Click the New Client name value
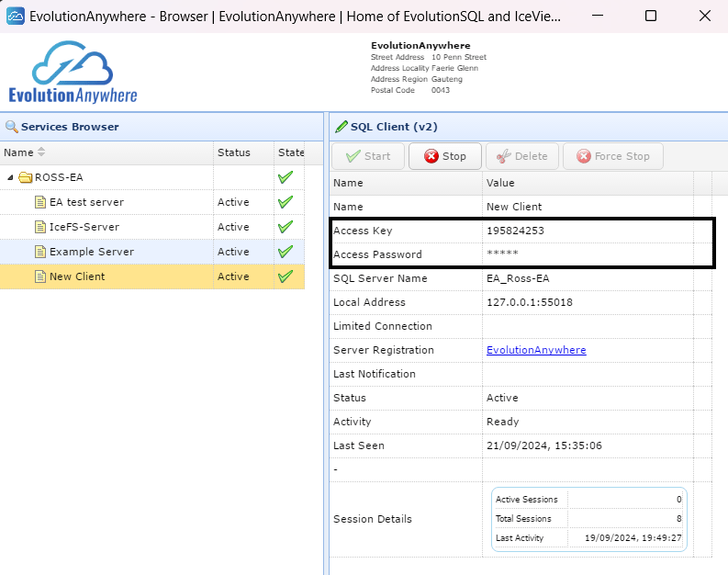The height and width of the screenshot is (575, 728). point(514,207)
